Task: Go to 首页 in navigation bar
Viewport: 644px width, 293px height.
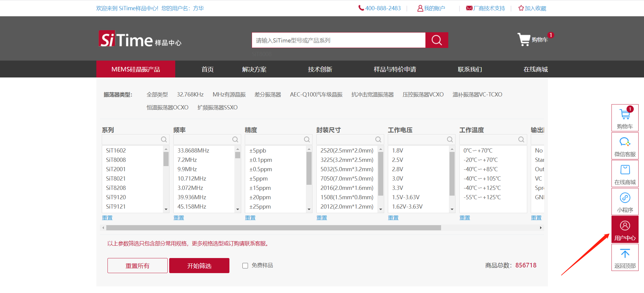Action: 207,69
